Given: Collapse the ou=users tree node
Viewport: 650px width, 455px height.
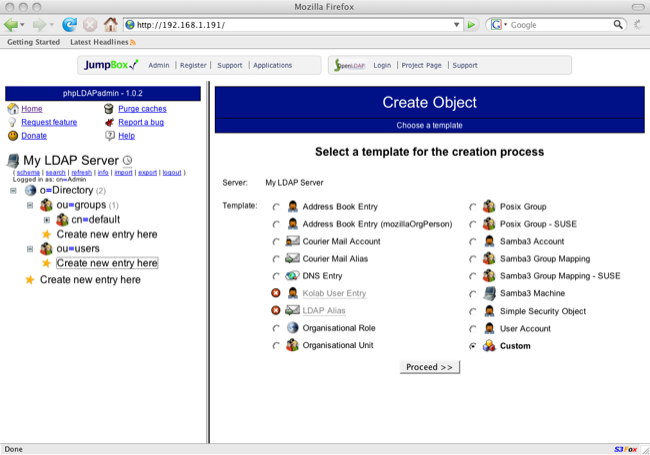Looking at the screenshot, I should pyautogui.click(x=30, y=249).
